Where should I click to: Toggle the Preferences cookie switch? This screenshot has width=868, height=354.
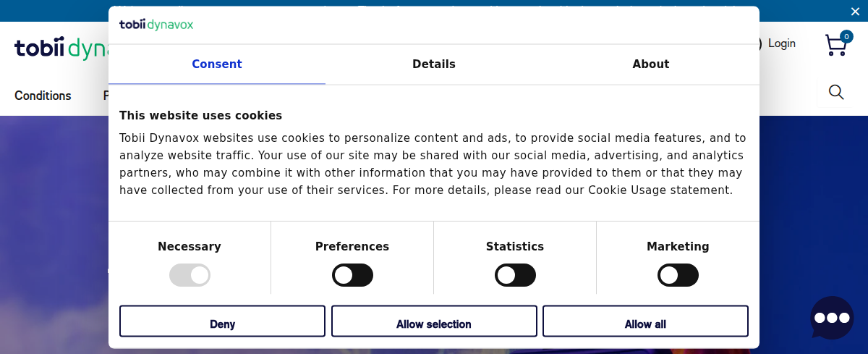(352, 275)
